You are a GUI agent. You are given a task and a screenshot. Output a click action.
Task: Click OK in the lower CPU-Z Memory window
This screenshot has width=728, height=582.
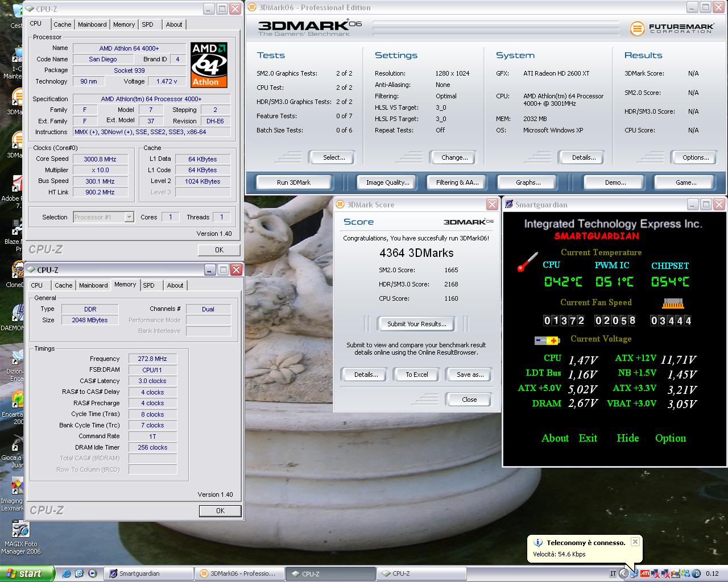(x=220, y=511)
